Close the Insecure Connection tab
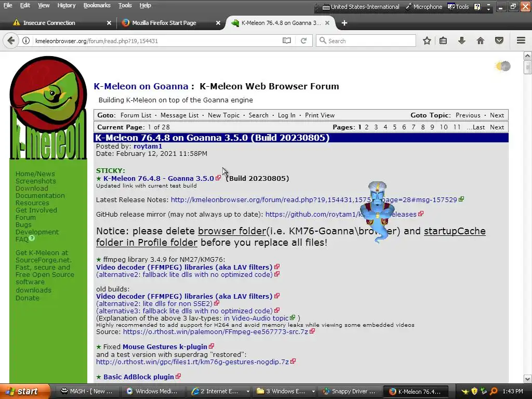Image resolution: width=532 pixels, height=399 pixels. pyautogui.click(x=109, y=23)
